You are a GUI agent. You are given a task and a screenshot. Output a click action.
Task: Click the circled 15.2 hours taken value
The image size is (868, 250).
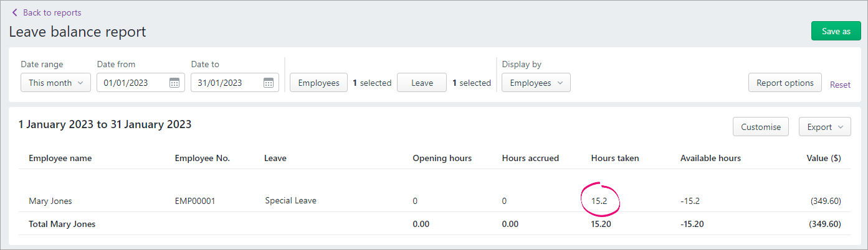(x=601, y=201)
